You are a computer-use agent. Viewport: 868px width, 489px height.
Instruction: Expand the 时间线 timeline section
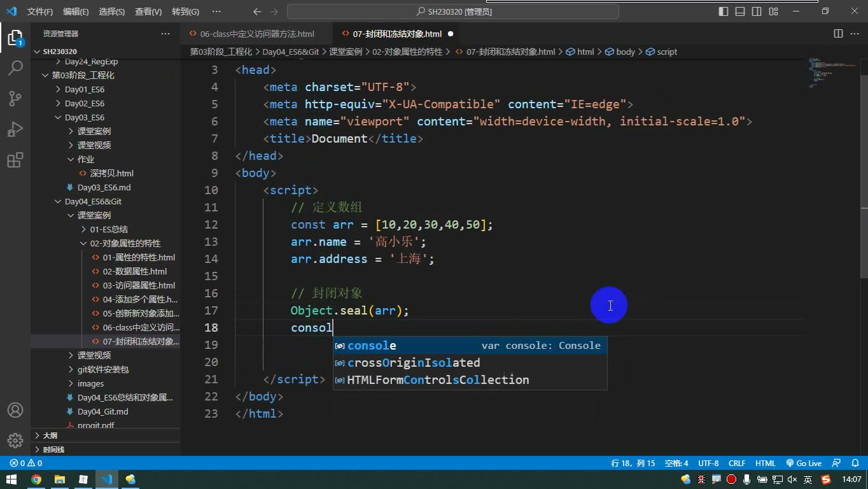105,450
